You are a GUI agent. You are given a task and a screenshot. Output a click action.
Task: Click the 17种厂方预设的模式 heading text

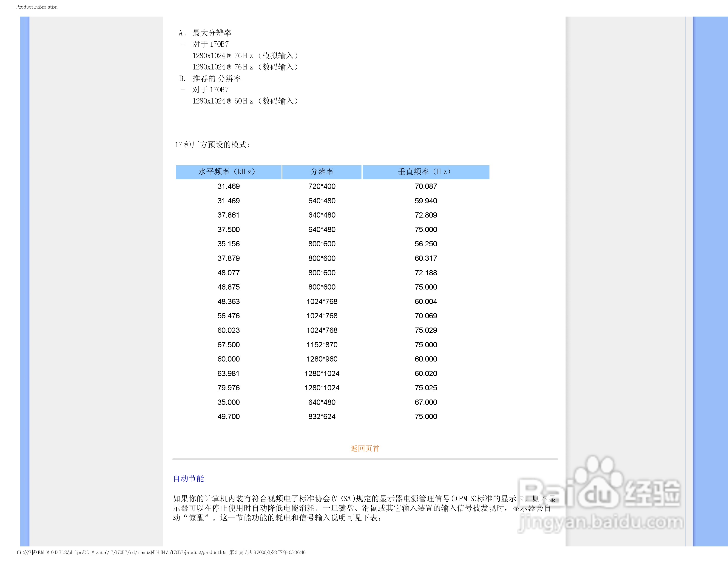tap(212, 145)
